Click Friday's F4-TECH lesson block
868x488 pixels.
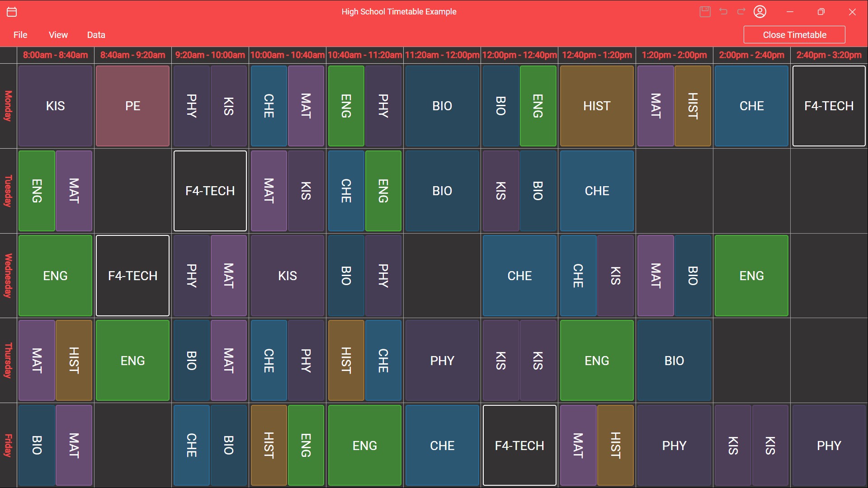tap(519, 446)
